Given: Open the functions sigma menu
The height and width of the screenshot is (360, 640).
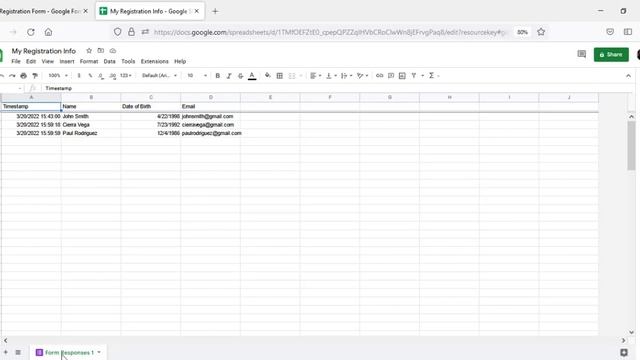Looking at the screenshot, I should click(431, 76).
